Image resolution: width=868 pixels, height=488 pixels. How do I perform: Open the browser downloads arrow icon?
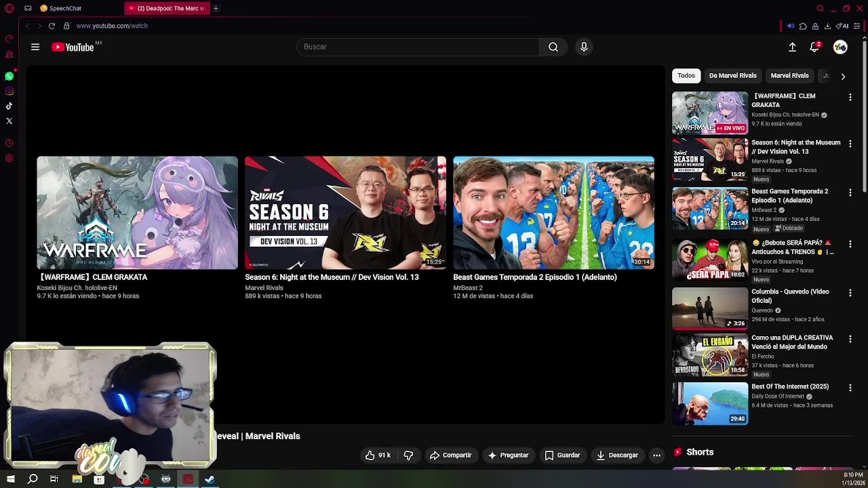tap(827, 26)
